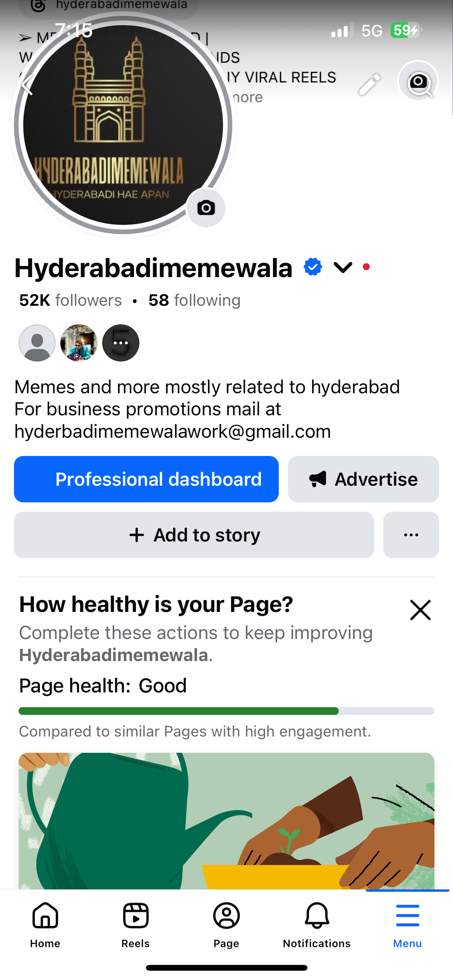Click the Page health progress bar
453x980 pixels.
click(226, 711)
